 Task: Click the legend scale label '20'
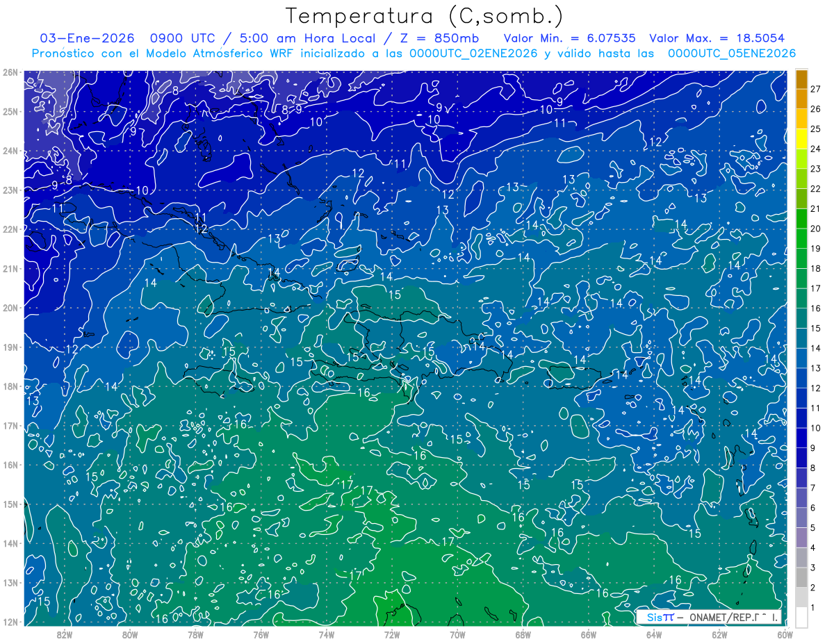click(x=816, y=229)
